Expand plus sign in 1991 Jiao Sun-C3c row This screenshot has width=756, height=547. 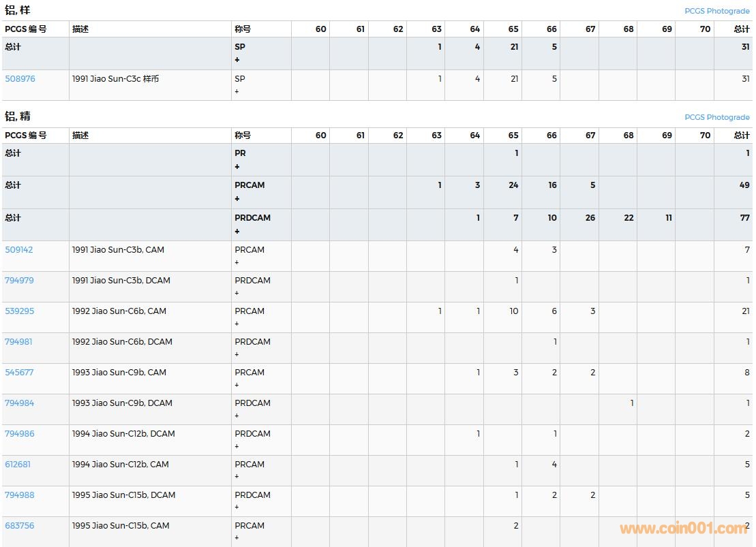(237, 91)
